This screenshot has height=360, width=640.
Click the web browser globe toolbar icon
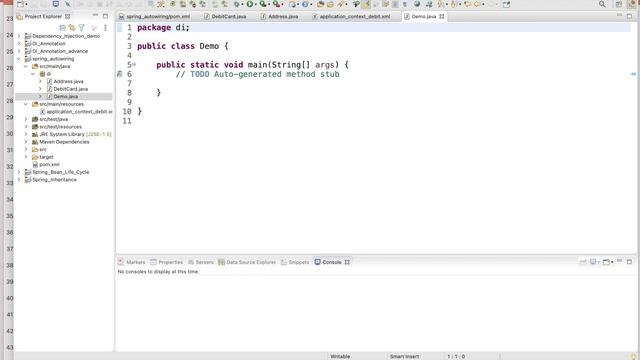pos(417,4)
